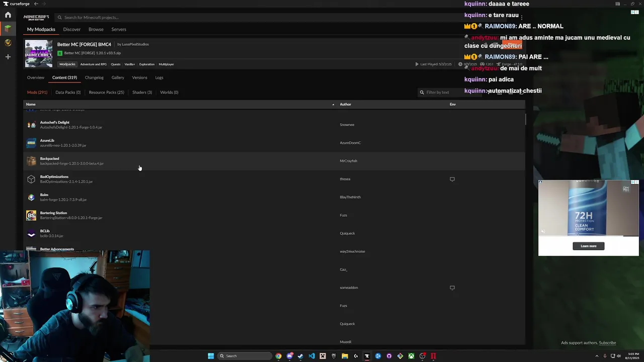Click the CurseForge logo in title bar
644x362 pixels.
[16, 4]
